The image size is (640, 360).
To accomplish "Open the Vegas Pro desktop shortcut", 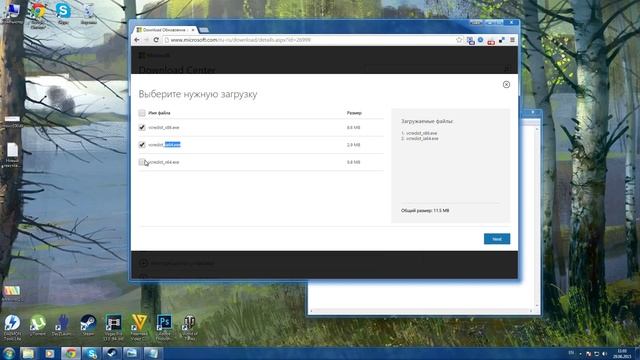I will (x=113, y=327).
